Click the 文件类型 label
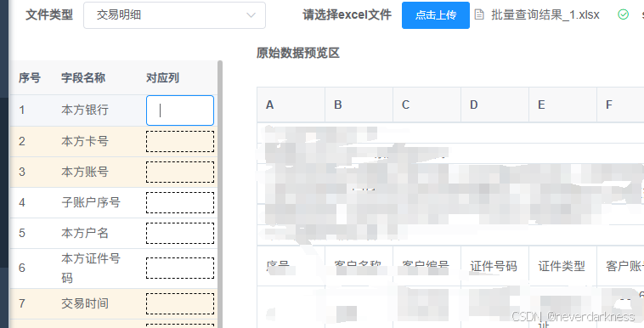Image resolution: width=644 pixels, height=328 pixels. point(49,15)
